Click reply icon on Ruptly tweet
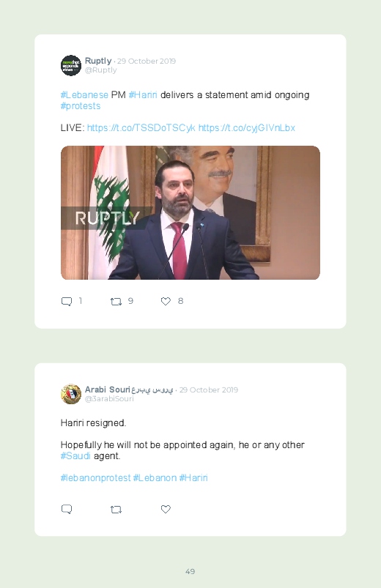 click(67, 301)
